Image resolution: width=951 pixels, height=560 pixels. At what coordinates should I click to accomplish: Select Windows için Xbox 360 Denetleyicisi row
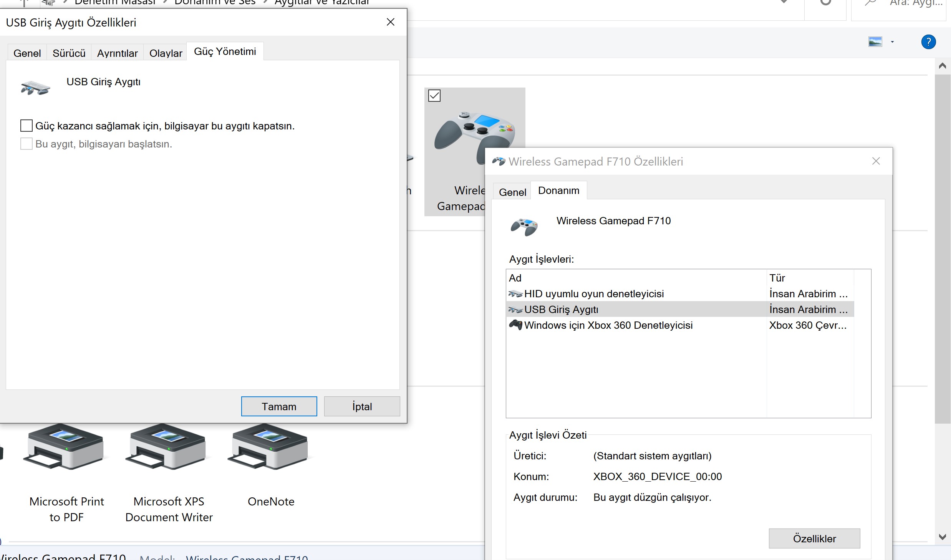point(680,325)
